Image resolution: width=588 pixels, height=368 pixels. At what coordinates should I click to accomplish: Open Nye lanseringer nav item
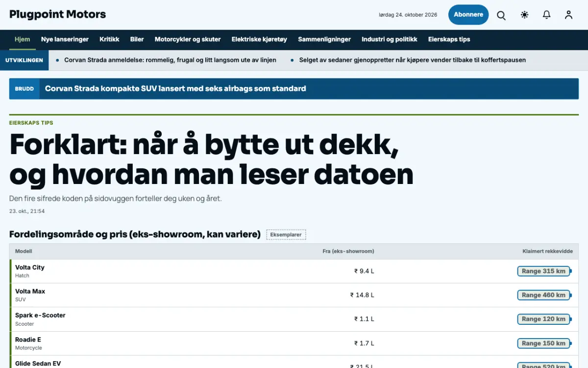pos(65,39)
